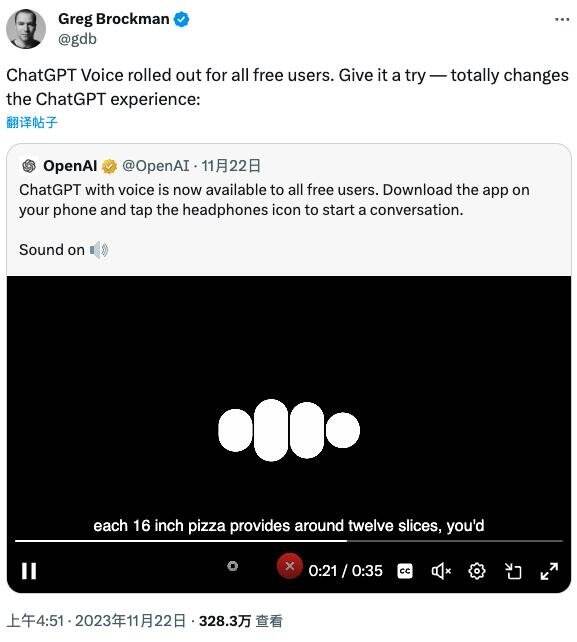Click the voice waveform in video
The height and width of the screenshot is (642, 577).
pyautogui.click(x=289, y=430)
